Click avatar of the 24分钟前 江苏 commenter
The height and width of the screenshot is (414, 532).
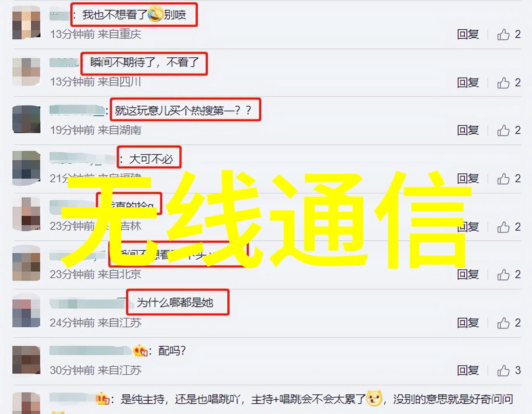tap(26, 311)
